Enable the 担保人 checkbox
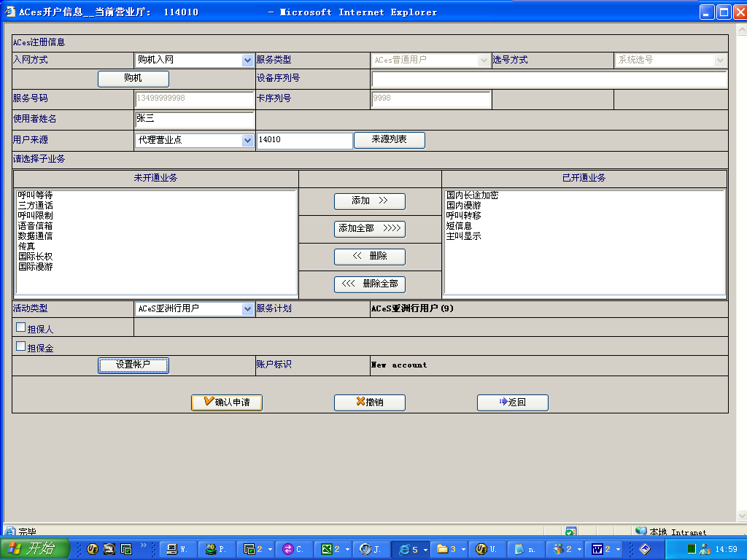Image resolution: width=747 pixels, height=560 pixels. click(x=21, y=328)
